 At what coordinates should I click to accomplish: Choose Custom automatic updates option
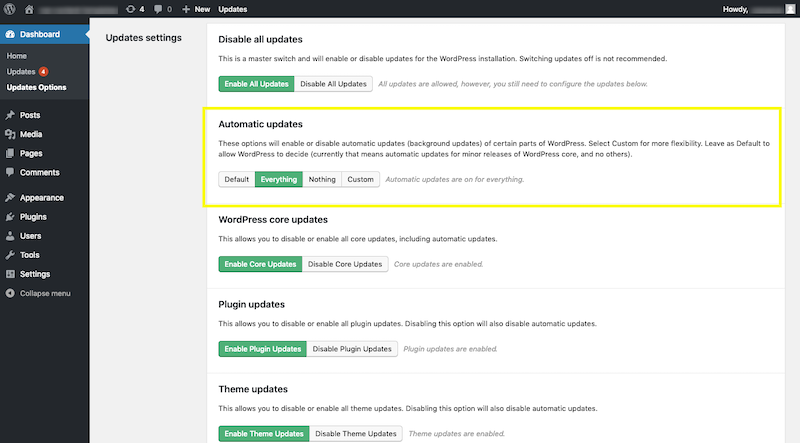pos(360,180)
